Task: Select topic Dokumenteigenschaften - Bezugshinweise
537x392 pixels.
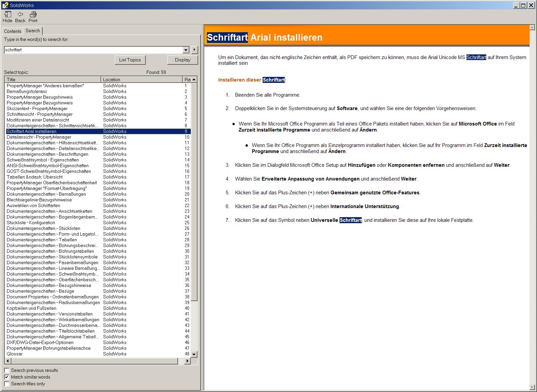Action: 98,285
